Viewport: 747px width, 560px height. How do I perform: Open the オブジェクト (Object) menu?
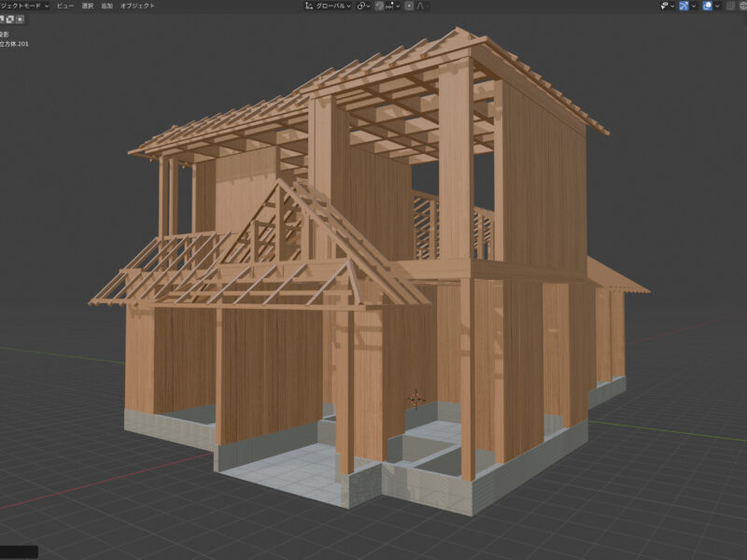pos(138,6)
